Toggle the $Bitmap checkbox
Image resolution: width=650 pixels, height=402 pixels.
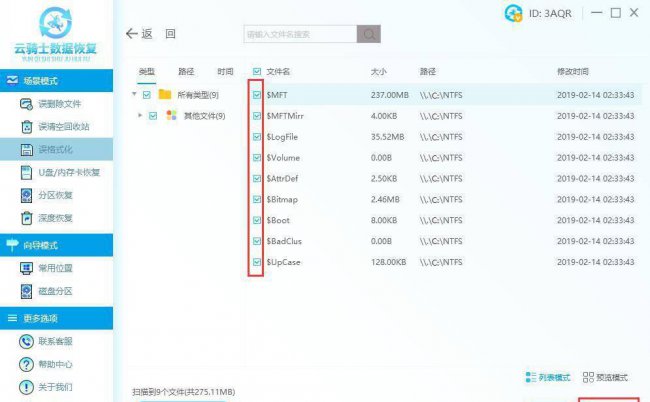[257, 199]
